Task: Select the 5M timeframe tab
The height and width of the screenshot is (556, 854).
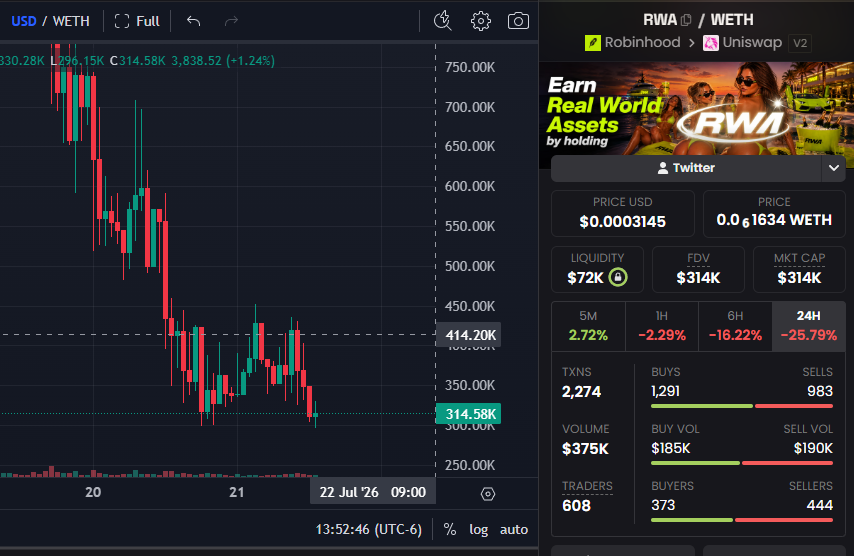Action: pos(588,326)
